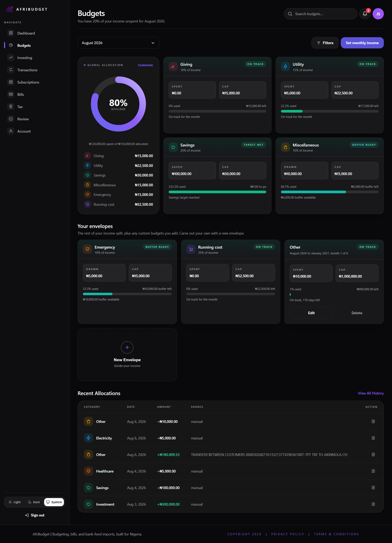Open the Filters panel
The image size is (392, 543).
[325, 43]
